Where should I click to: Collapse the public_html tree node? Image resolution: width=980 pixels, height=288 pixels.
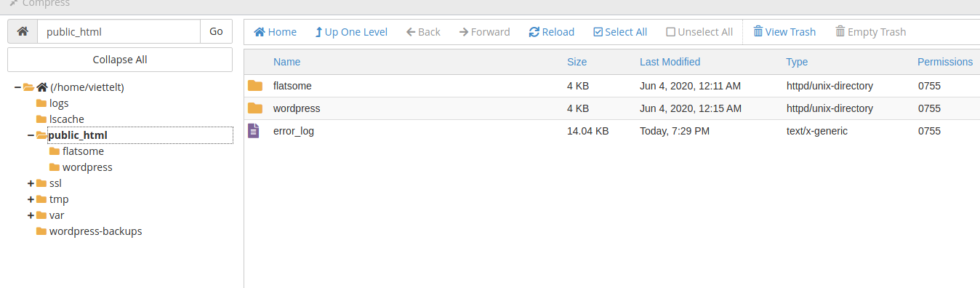[x=30, y=135]
